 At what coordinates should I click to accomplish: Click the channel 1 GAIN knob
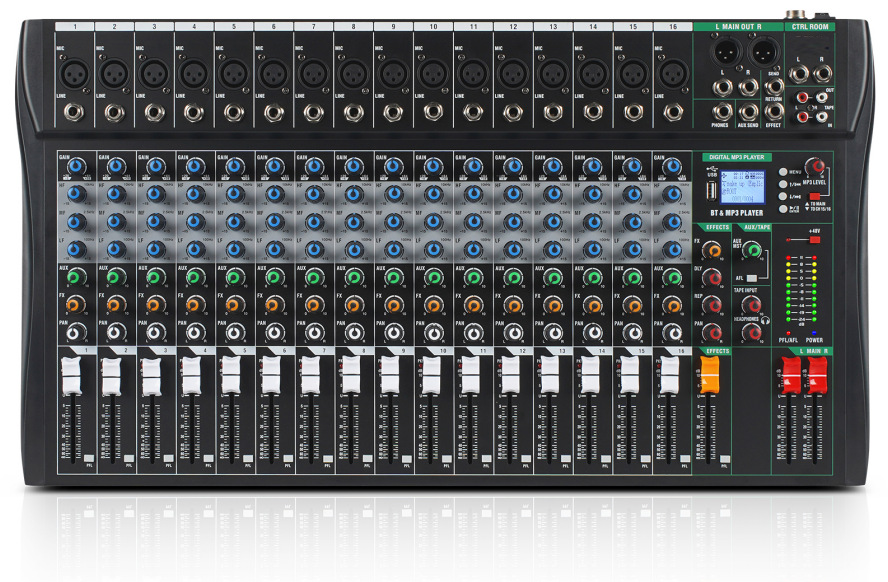click(x=75, y=166)
